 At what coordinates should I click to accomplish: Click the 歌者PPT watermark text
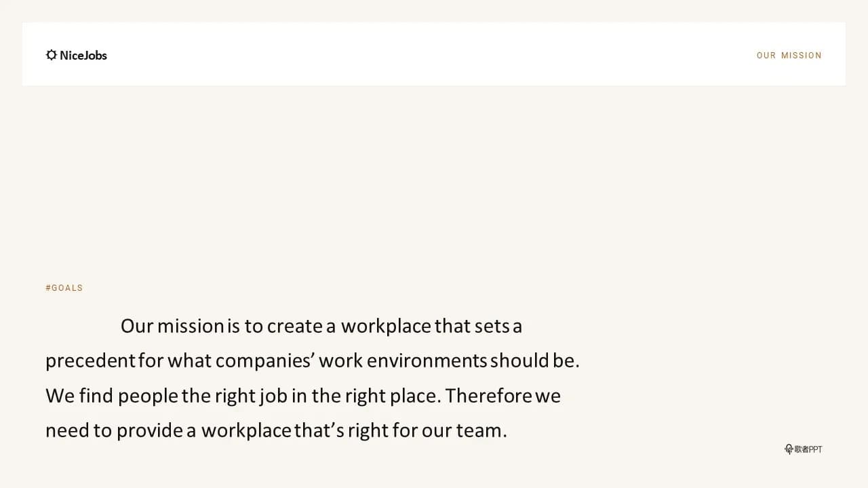point(808,449)
